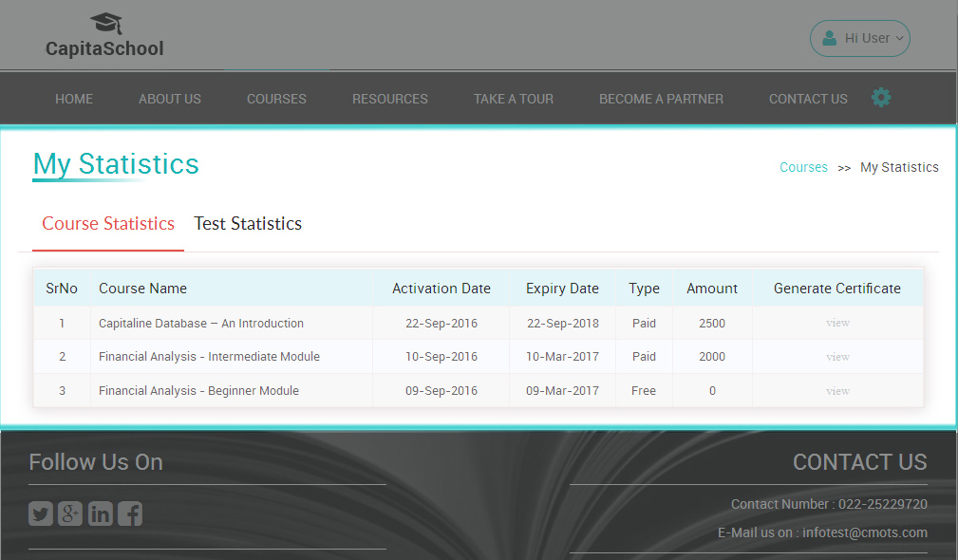Image resolution: width=958 pixels, height=560 pixels.
Task: Click the Google+ icon in the footer
Action: click(70, 513)
